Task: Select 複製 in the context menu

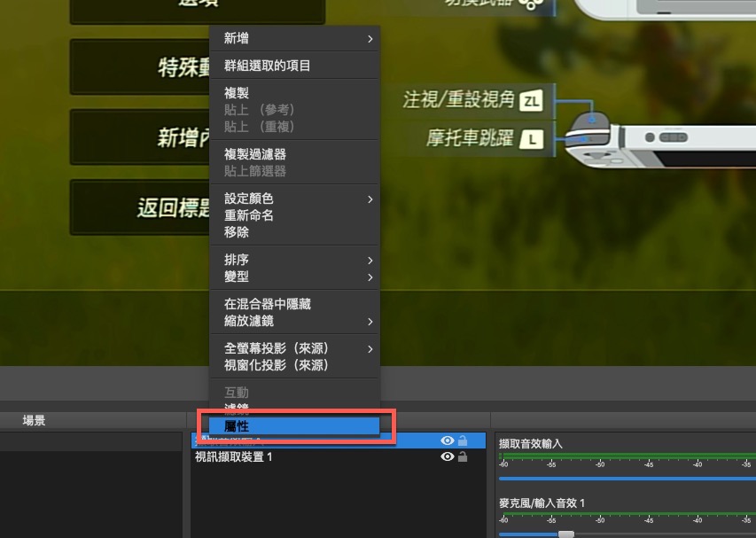Action: [294, 92]
